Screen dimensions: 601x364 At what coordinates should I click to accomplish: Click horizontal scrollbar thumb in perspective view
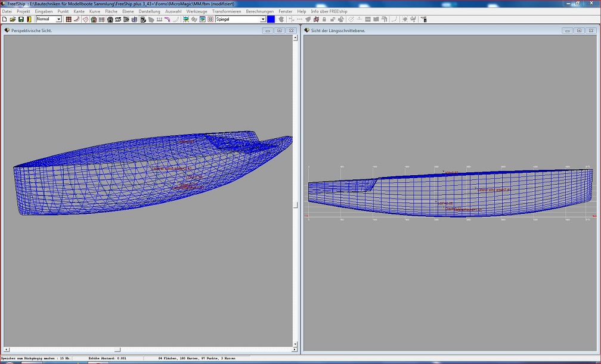117,350
